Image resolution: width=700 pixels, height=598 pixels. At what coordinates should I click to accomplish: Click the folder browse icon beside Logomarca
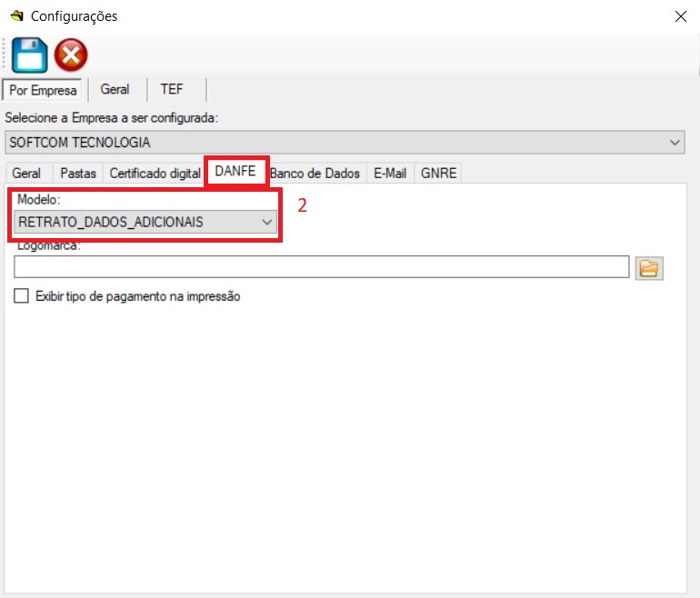click(x=649, y=267)
